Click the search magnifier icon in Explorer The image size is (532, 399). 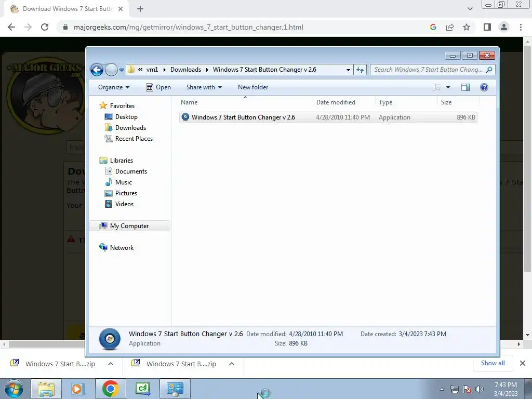click(x=489, y=70)
